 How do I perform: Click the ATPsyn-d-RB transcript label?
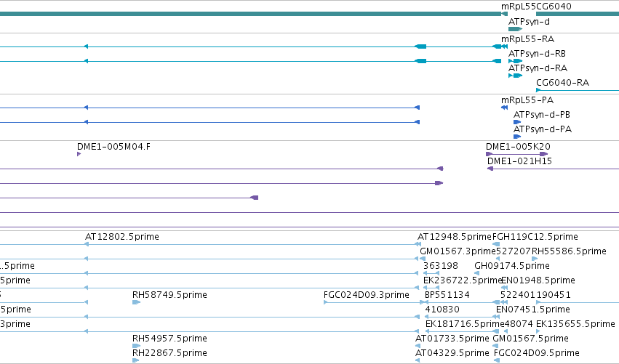click(x=537, y=54)
